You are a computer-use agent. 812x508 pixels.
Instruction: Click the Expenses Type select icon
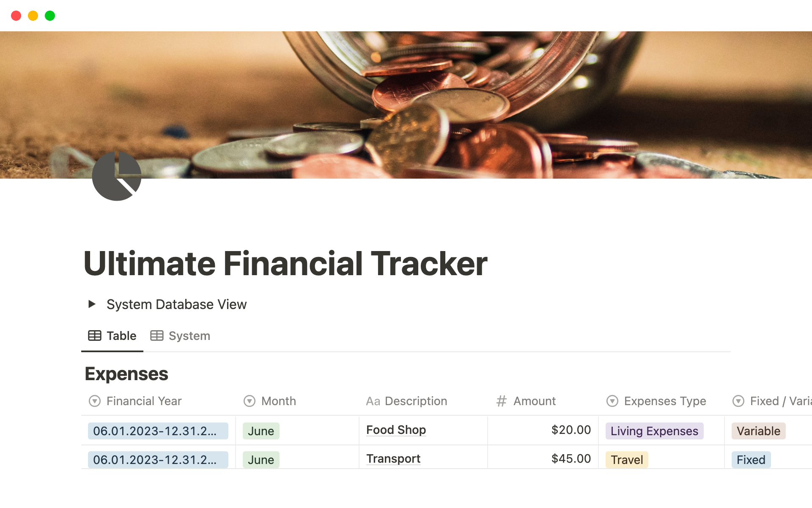612,401
